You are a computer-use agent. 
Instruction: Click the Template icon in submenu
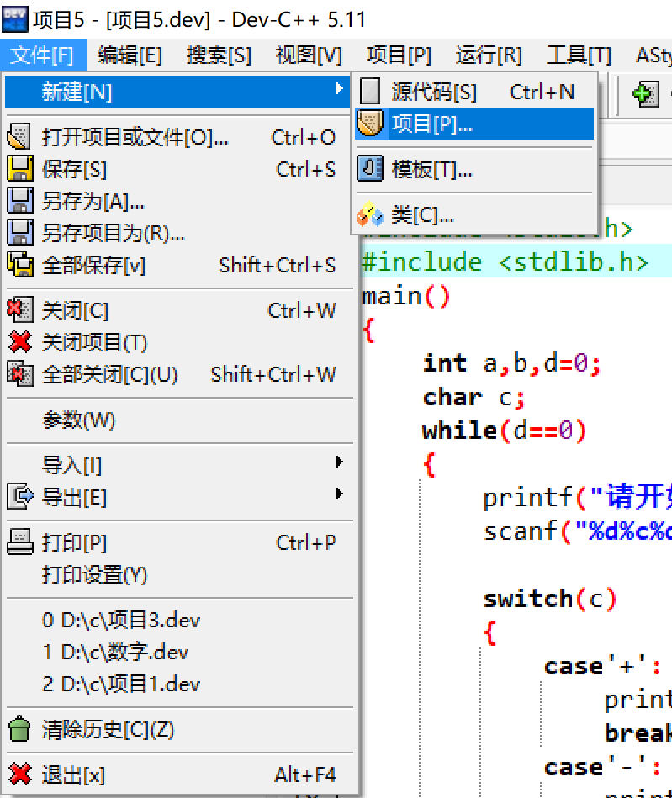coord(370,169)
